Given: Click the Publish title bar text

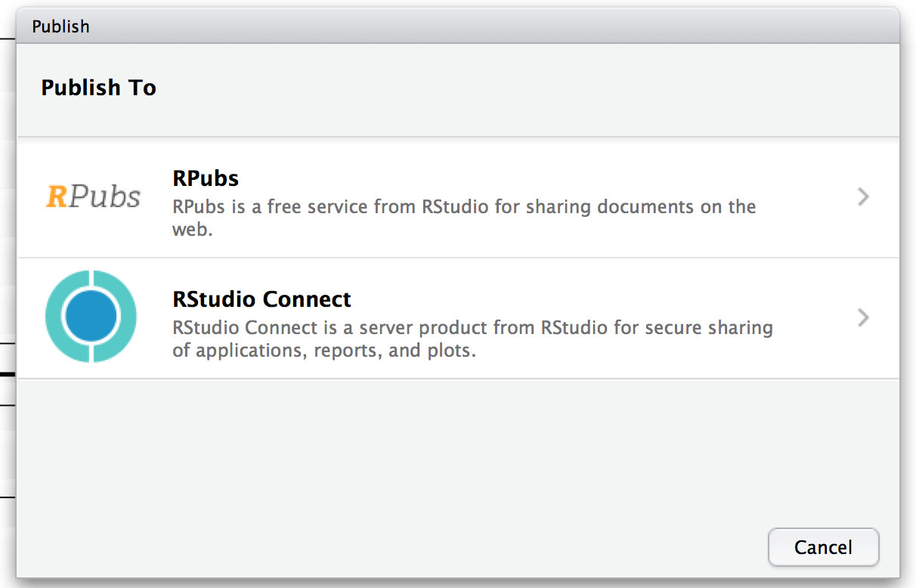Looking at the screenshot, I should [60, 26].
